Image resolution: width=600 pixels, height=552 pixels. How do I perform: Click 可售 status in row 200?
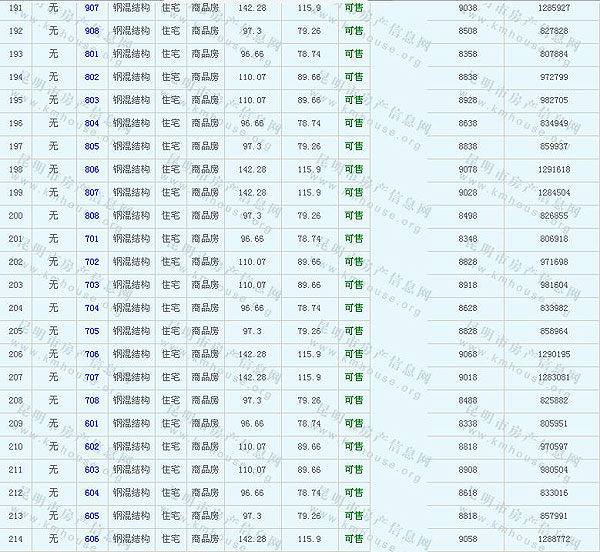click(354, 216)
